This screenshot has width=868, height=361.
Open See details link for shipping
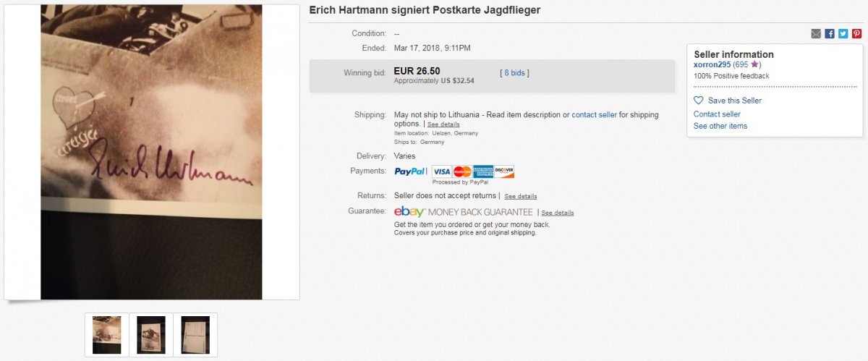point(443,124)
